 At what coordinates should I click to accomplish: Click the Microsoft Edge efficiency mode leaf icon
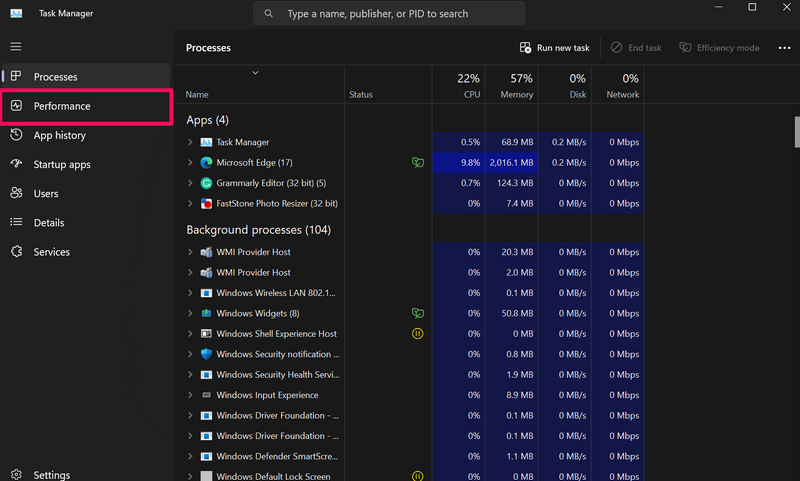point(417,162)
